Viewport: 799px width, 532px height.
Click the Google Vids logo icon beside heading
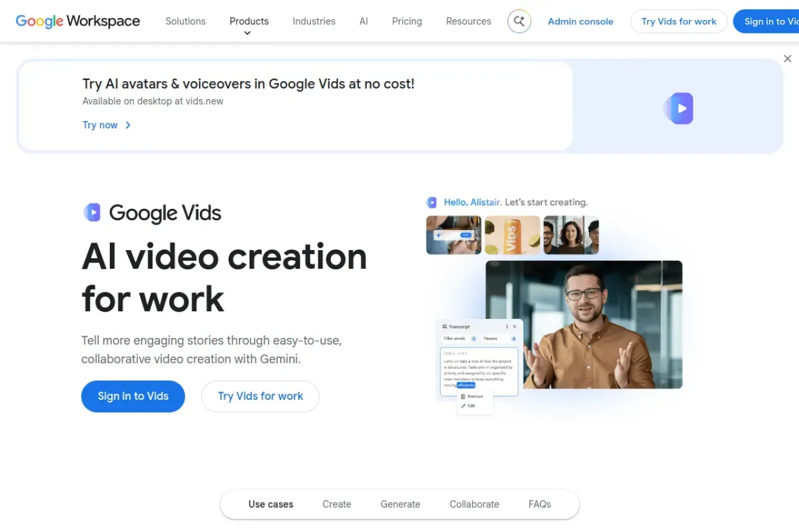point(92,213)
